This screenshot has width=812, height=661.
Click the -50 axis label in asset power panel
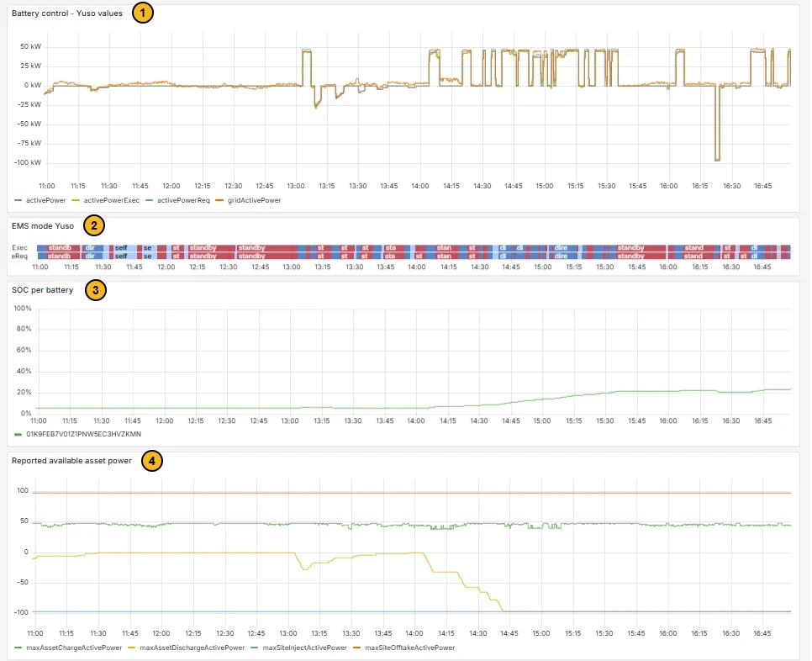[x=23, y=582]
